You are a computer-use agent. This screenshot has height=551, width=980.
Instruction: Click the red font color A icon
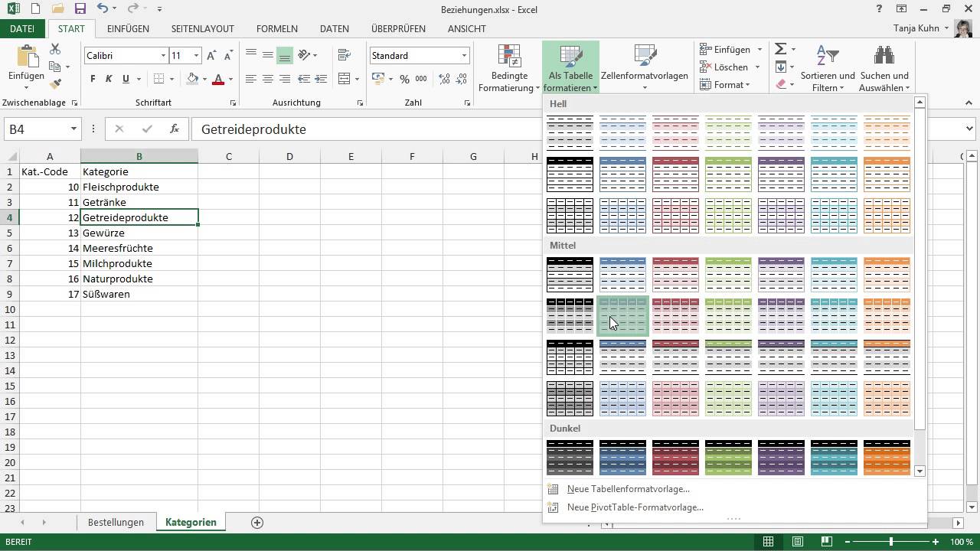218,79
